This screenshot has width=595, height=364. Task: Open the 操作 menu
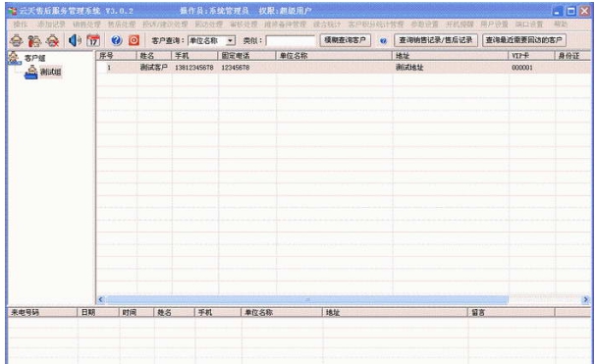click(21, 25)
